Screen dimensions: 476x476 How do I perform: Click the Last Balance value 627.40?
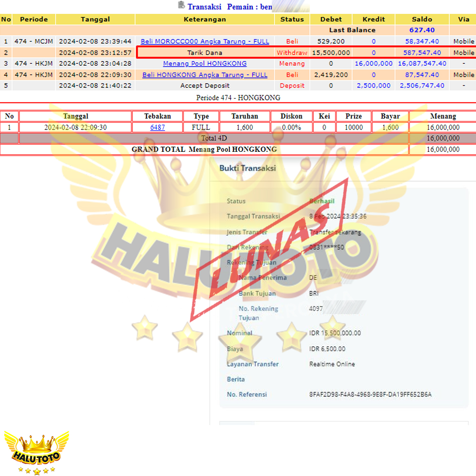pos(422,30)
